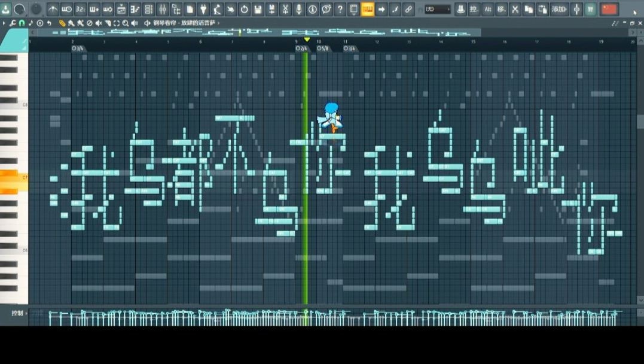The image size is (644, 364).
Task: Toggle the green magnet snap icon
Action: [x=22, y=23]
